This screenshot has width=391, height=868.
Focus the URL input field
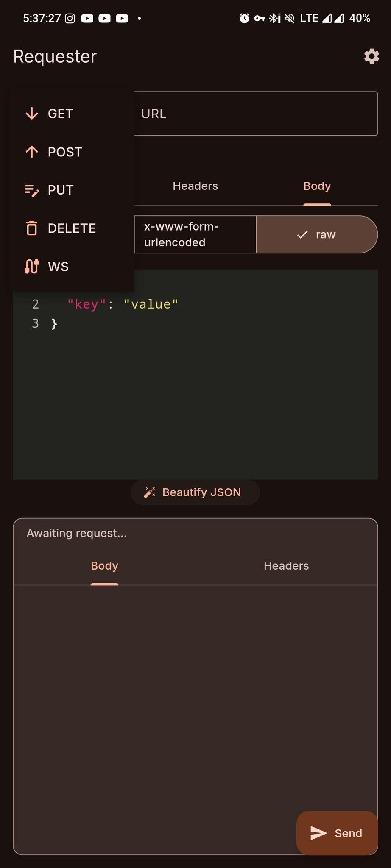pyautogui.click(x=256, y=114)
